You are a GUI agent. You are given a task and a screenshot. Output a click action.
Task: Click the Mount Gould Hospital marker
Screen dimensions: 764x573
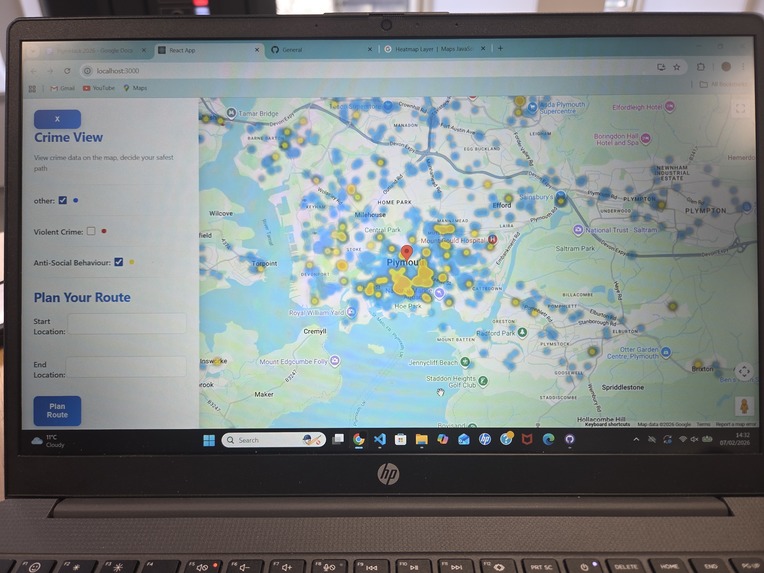pyautogui.click(x=493, y=239)
